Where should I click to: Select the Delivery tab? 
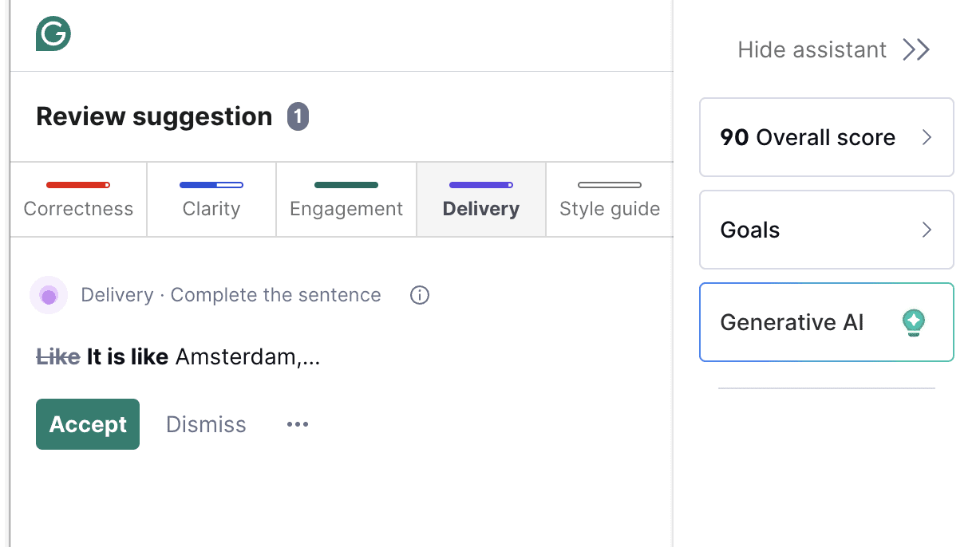480,200
